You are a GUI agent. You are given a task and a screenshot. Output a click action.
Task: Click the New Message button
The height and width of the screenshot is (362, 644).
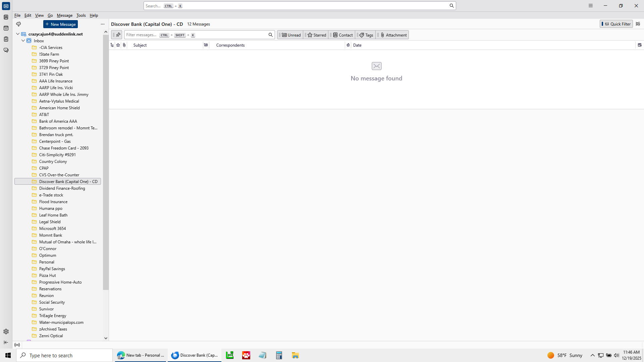60,24
